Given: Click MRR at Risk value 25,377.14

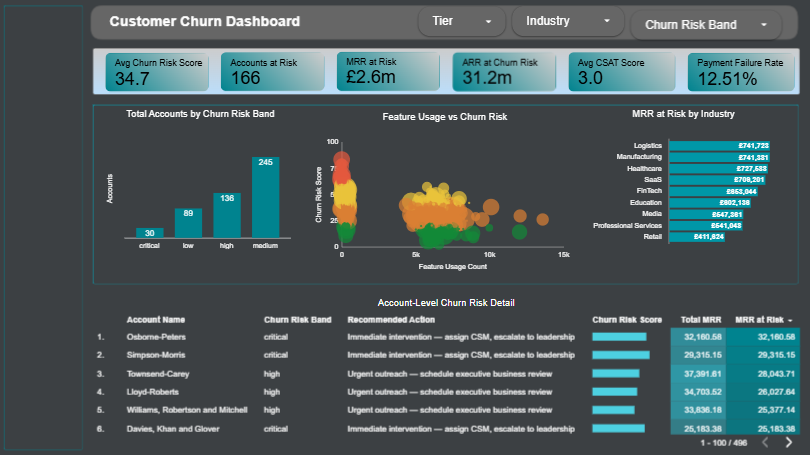Looking at the screenshot, I should pyautogui.click(x=776, y=410).
